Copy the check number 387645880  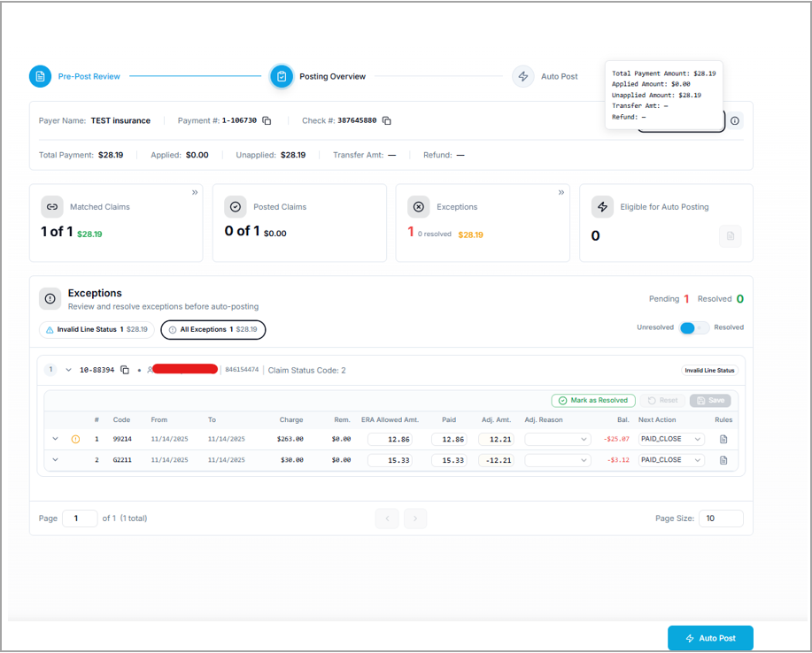[387, 121]
